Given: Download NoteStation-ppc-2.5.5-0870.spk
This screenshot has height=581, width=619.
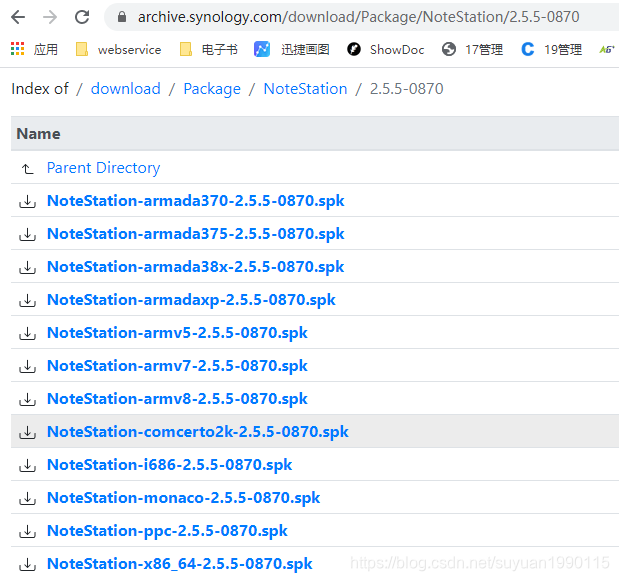Looking at the screenshot, I should 167,531.
